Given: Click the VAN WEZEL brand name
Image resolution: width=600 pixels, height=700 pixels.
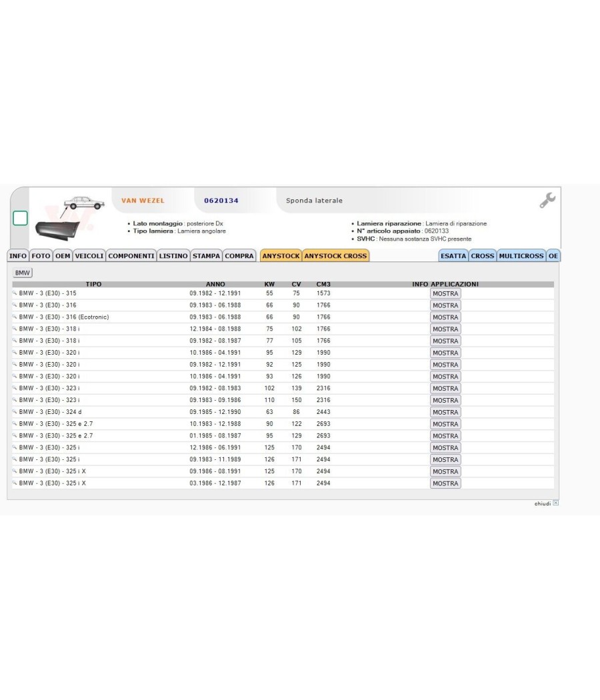Looking at the screenshot, I should pos(143,201).
